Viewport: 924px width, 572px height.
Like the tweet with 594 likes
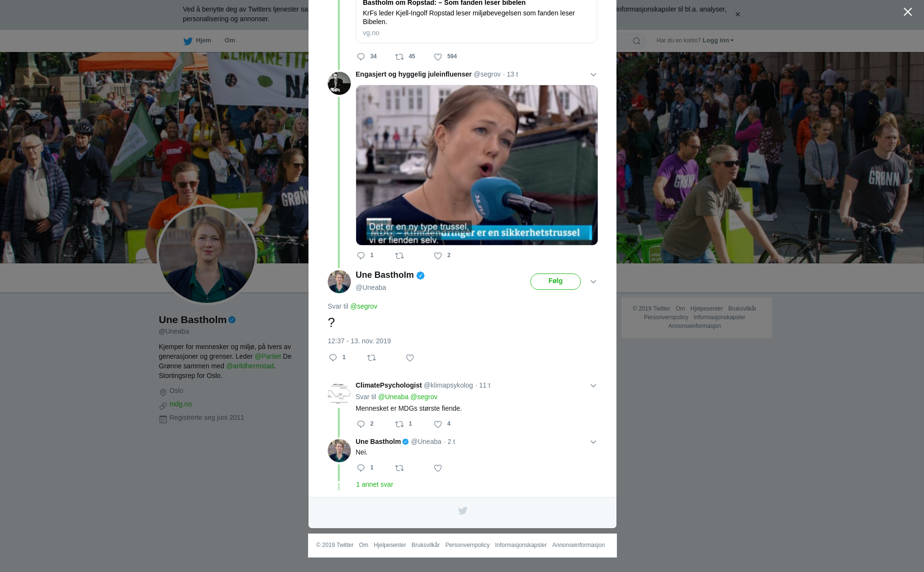(x=438, y=57)
